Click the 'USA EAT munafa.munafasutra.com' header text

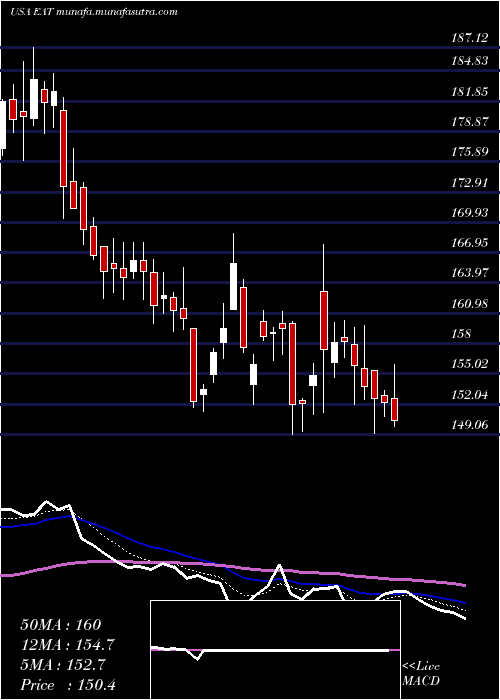click(94, 12)
